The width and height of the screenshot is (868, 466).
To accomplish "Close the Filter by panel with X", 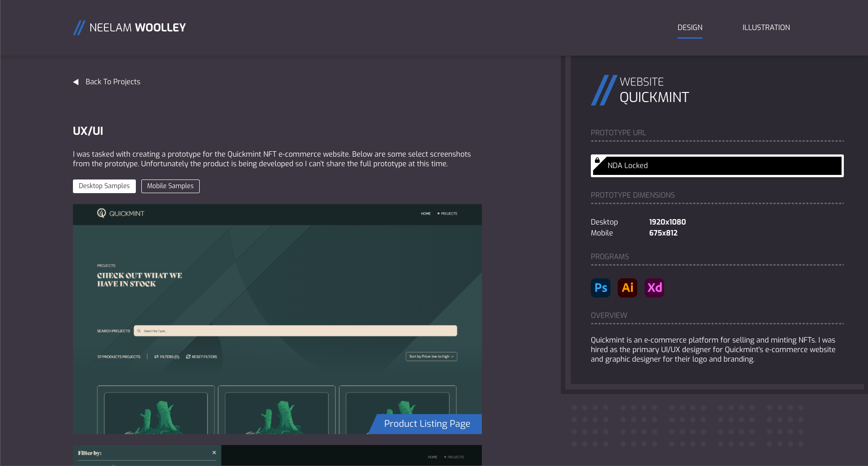I will click(x=214, y=453).
